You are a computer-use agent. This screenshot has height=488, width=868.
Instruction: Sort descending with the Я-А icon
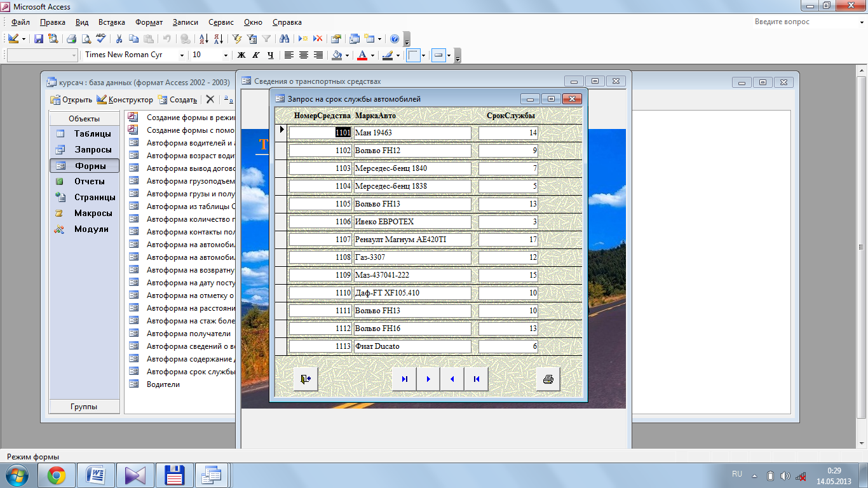(218, 39)
